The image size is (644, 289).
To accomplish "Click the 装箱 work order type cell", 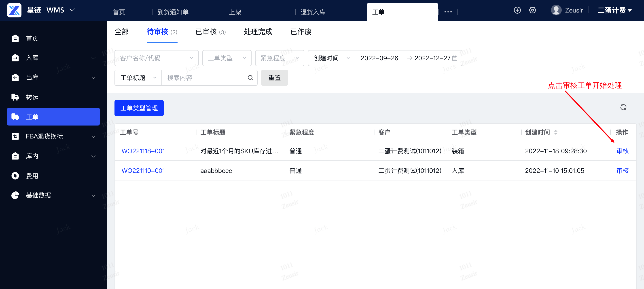I will [x=458, y=151].
